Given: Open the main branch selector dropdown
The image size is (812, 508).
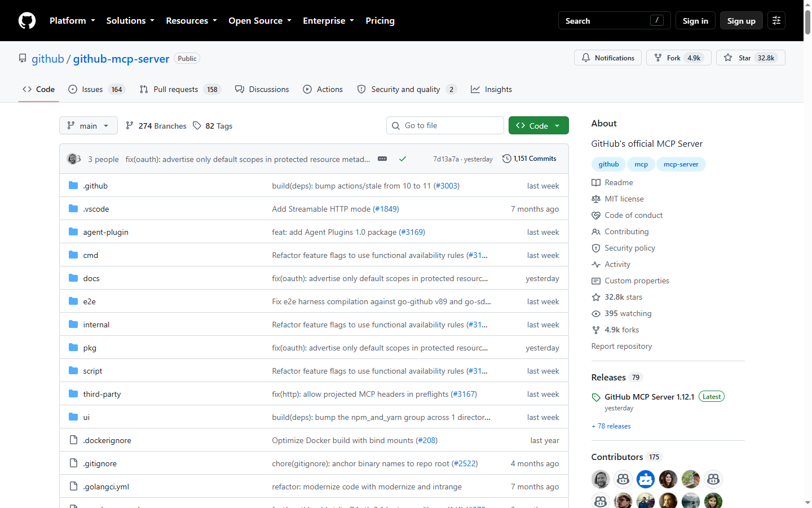Looking at the screenshot, I should (x=89, y=125).
